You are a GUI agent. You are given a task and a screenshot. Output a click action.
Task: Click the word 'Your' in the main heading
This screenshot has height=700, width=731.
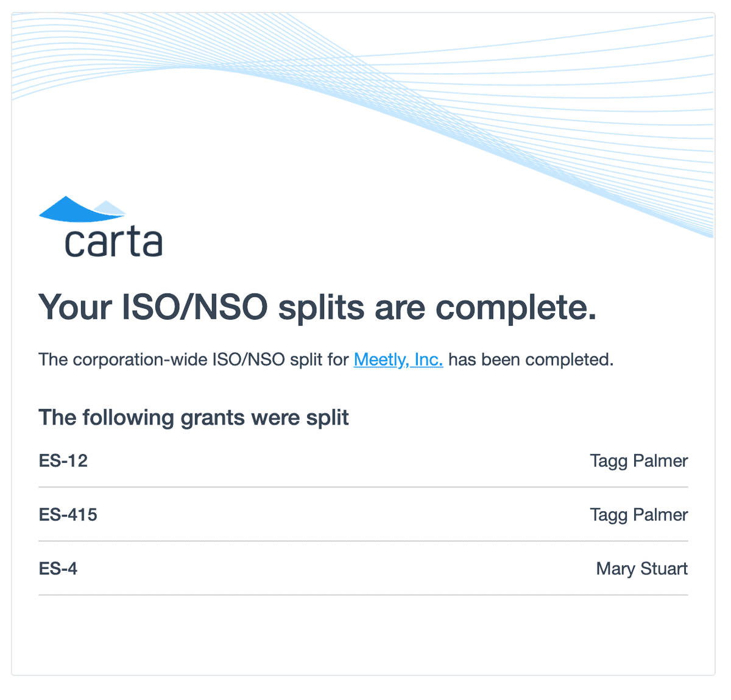click(75, 307)
